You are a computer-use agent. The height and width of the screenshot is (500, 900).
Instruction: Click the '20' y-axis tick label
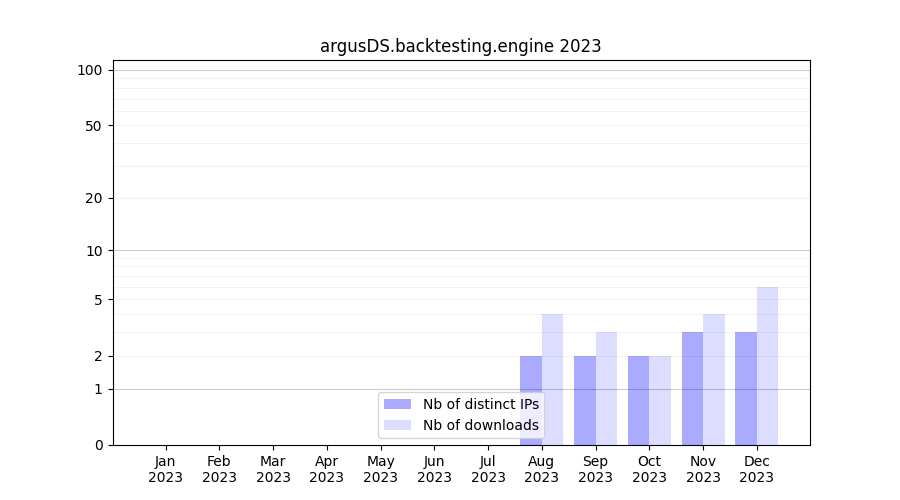point(94,198)
